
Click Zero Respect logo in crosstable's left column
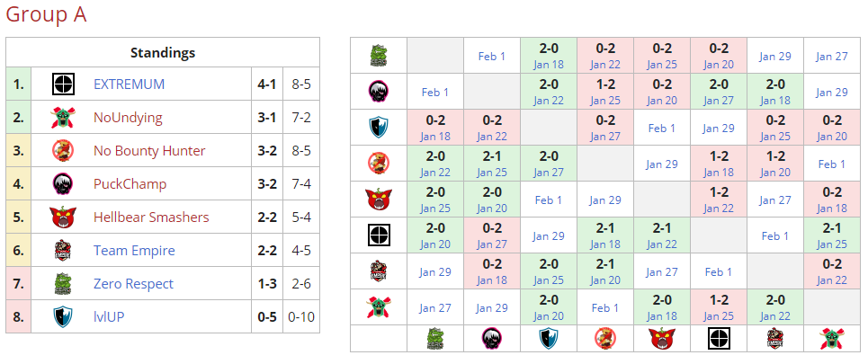[x=379, y=56]
